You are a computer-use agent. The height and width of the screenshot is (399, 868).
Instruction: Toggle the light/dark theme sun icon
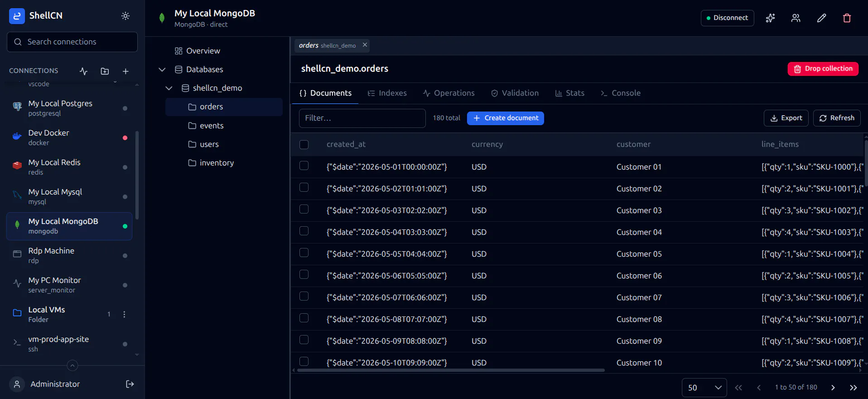[125, 16]
